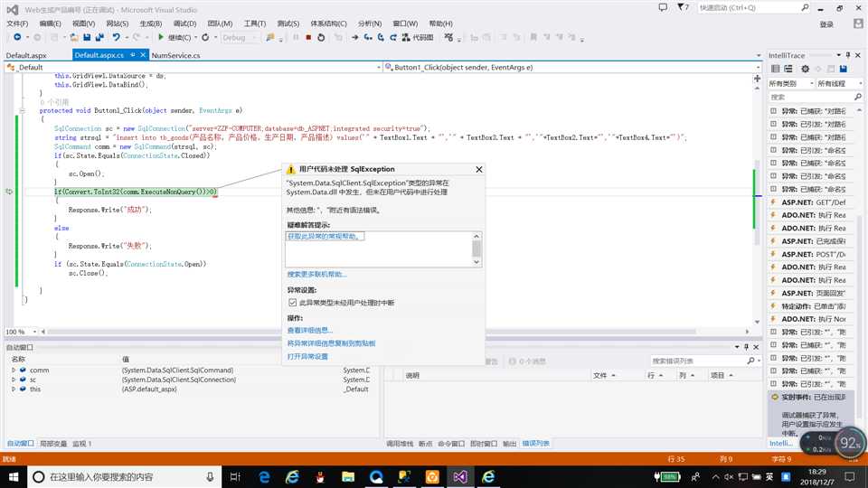Expand the sc variable in Autos window
Image resolution: width=868 pixels, height=488 pixels.
pos(14,380)
